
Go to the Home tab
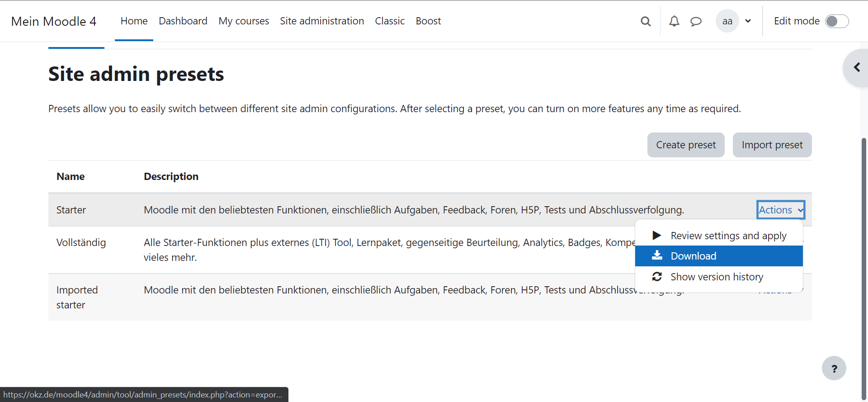click(x=134, y=21)
